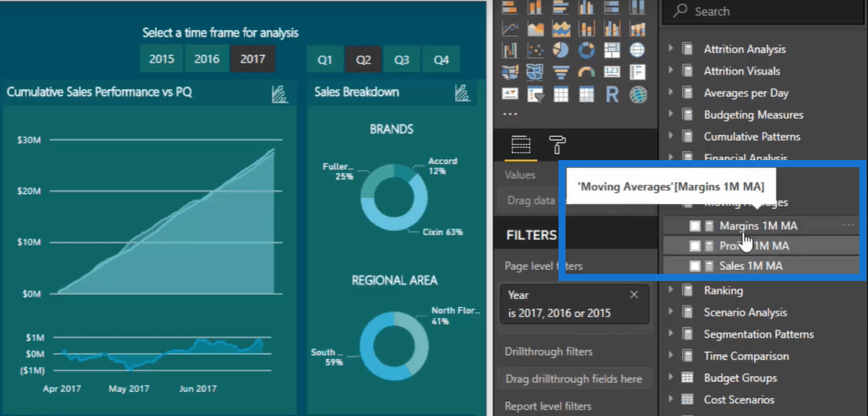This screenshot has height=416, width=868.
Task: Select the Funnel visualization
Action: (x=562, y=72)
